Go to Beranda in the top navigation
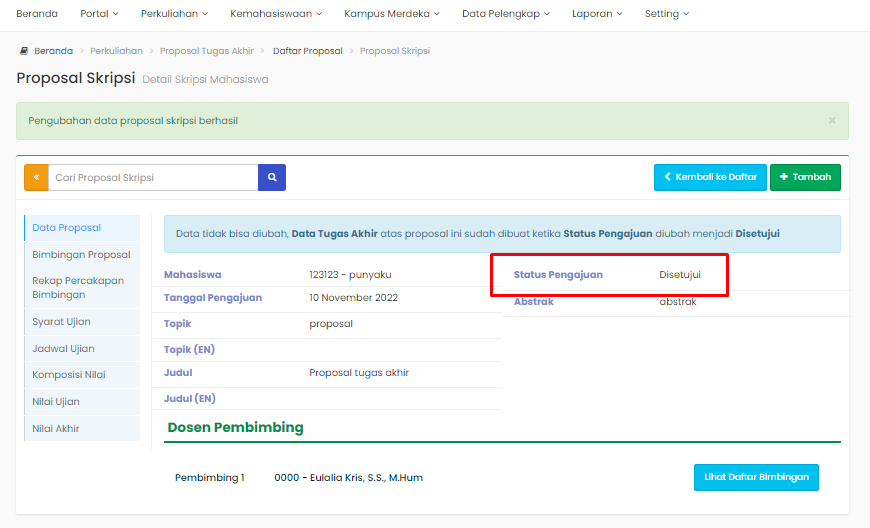 [x=37, y=14]
